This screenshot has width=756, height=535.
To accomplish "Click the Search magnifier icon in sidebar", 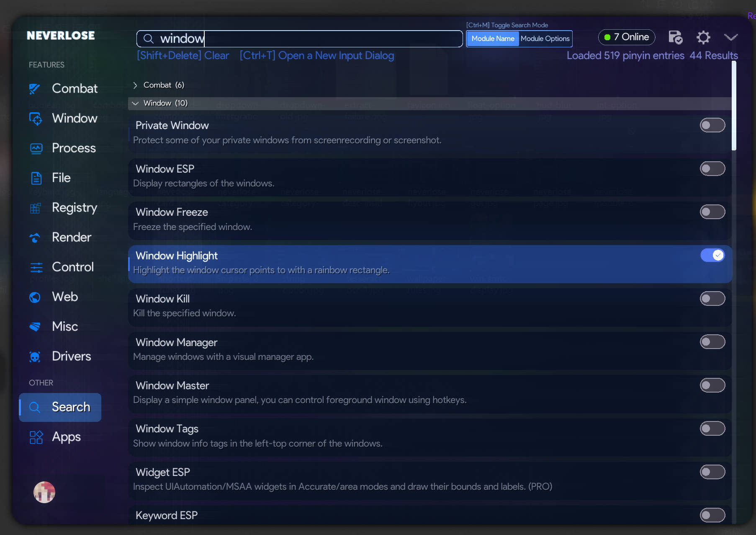I will pyautogui.click(x=34, y=407).
